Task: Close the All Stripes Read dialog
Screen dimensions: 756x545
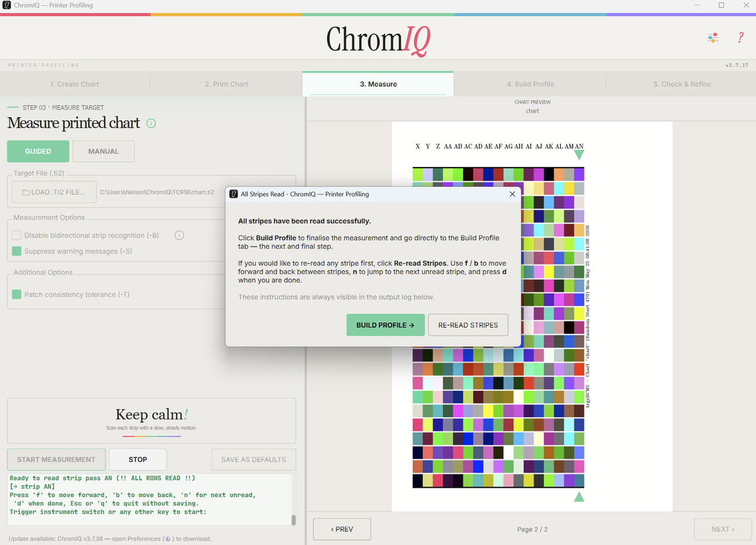Action: point(512,194)
